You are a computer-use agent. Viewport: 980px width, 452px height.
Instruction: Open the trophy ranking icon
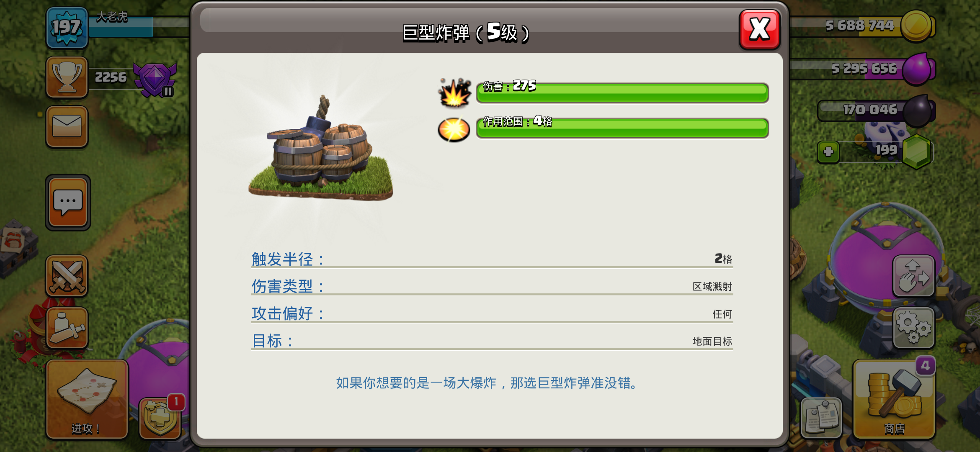point(67,77)
